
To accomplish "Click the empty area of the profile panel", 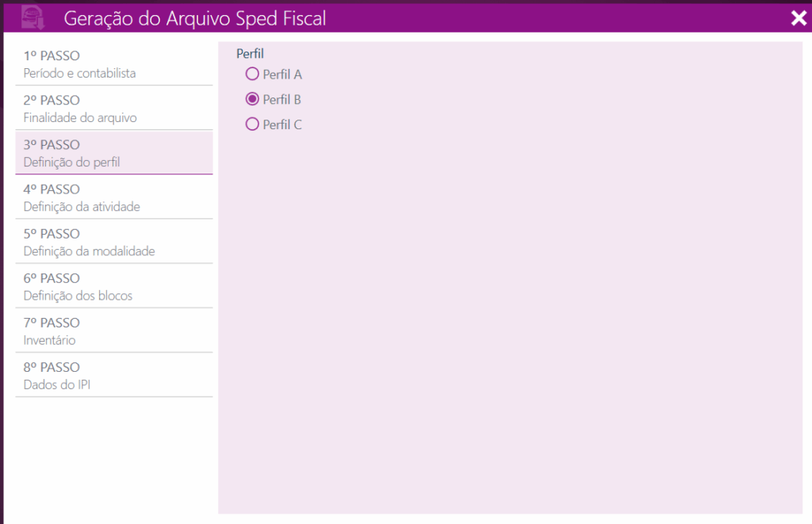I will tap(507, 317).
